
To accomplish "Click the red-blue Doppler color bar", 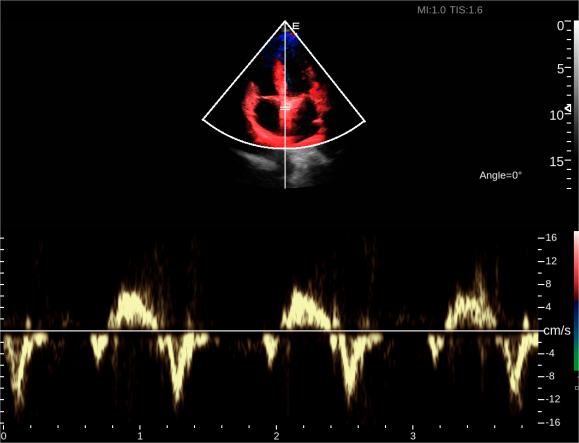I will 576,301.
